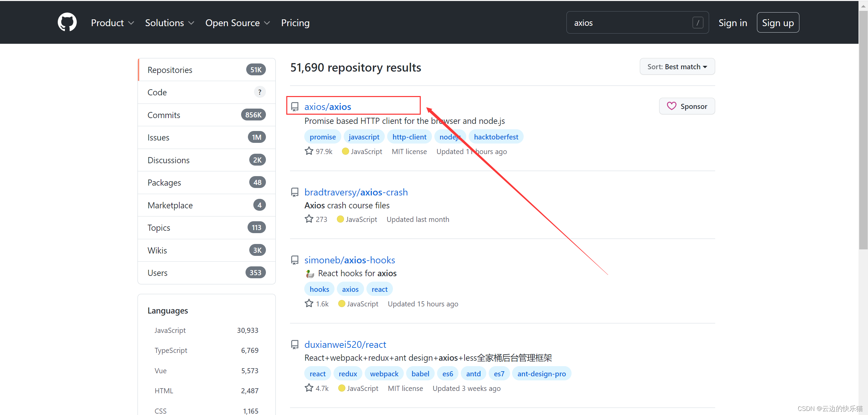Select the Topics filter

point(206,228)
